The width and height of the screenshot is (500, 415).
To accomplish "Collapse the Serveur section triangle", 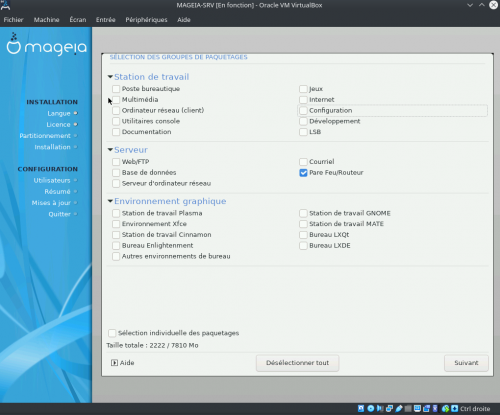I will pos(110,150).
